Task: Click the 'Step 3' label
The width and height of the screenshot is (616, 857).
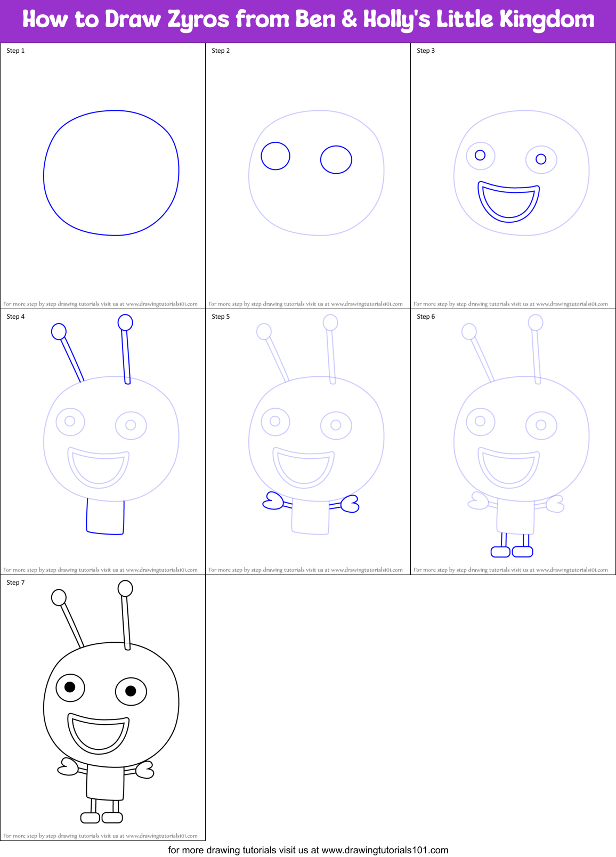Action: click(426, 51)
